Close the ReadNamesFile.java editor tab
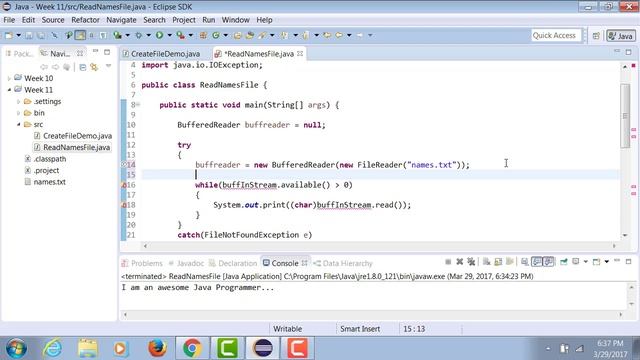Viewport: 640px width, 360px height. click(x=300, y=53)
